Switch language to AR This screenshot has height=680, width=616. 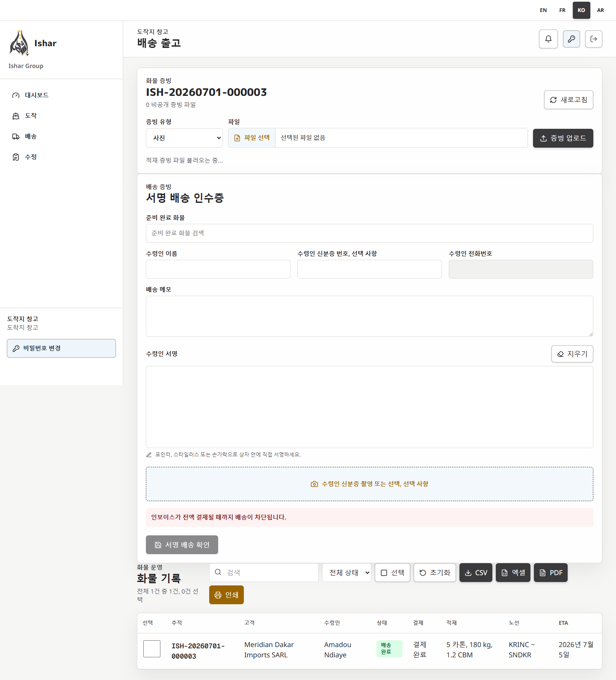coord(601,10)
